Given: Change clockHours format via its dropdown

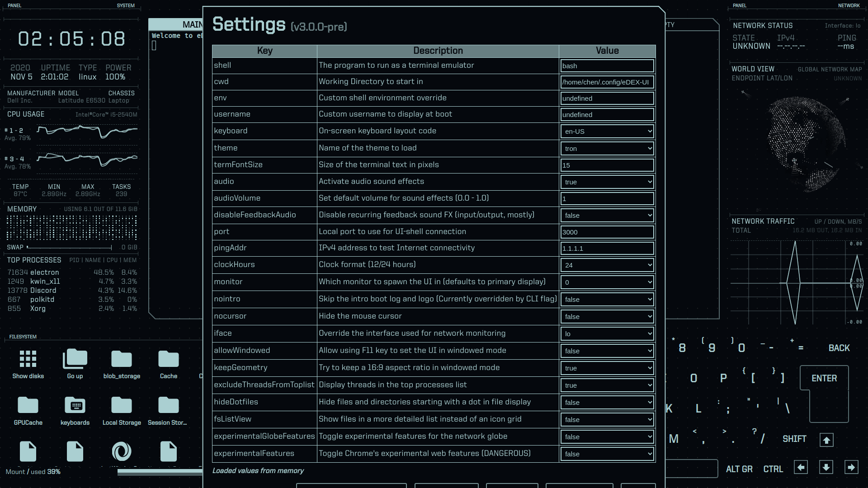Looking at the screenshot, I should point(607,265).
